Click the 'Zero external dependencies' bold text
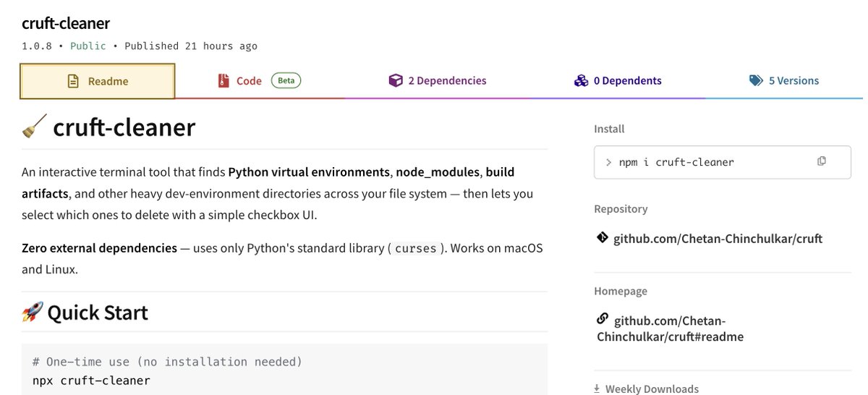Screen dimensions: 868x395 99,248
